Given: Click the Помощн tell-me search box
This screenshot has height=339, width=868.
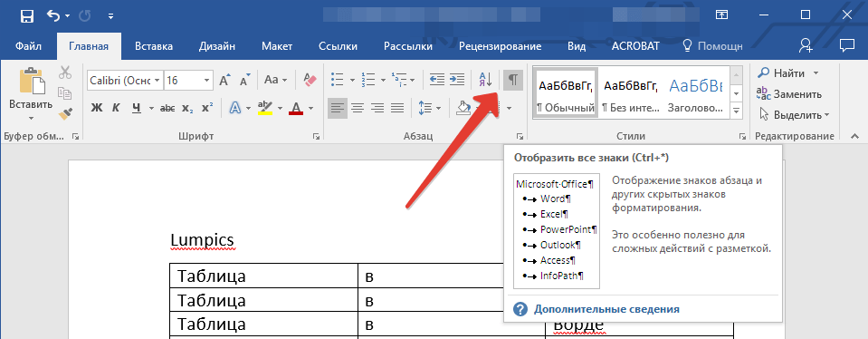Looking at the screenshot, I should click(x=713, y=46).
